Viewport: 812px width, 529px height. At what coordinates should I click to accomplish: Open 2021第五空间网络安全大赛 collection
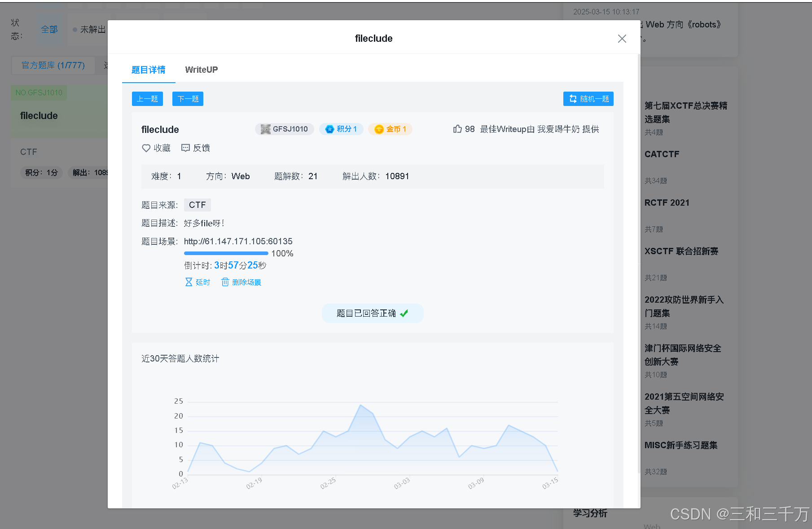point(684,403)
